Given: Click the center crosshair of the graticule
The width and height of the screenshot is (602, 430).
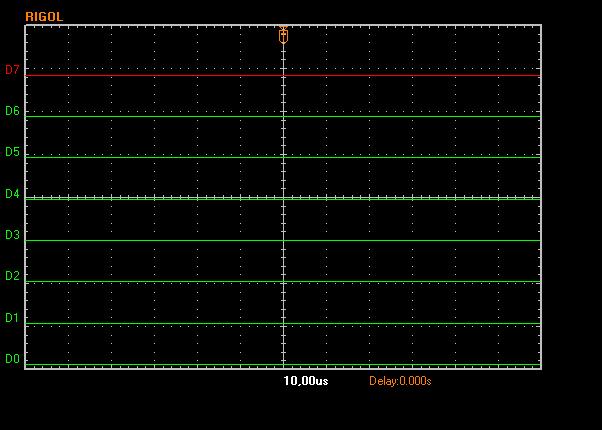Looking at the screenshot, I should [x=283, y=198].
